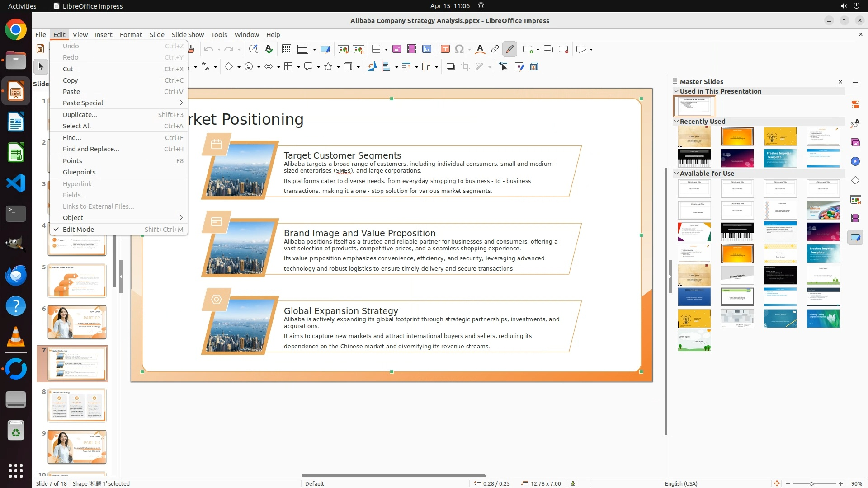This screenshot has width=868, height=488.
Task: Click the Insert Chart icon
Action: click(426, 49)
